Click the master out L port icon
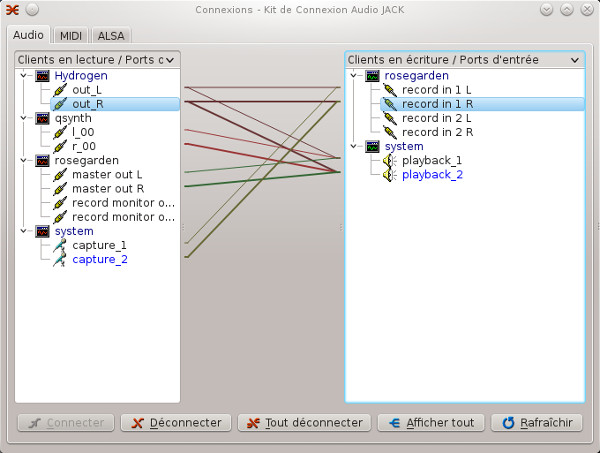600x453 pixels. (59, 174)
